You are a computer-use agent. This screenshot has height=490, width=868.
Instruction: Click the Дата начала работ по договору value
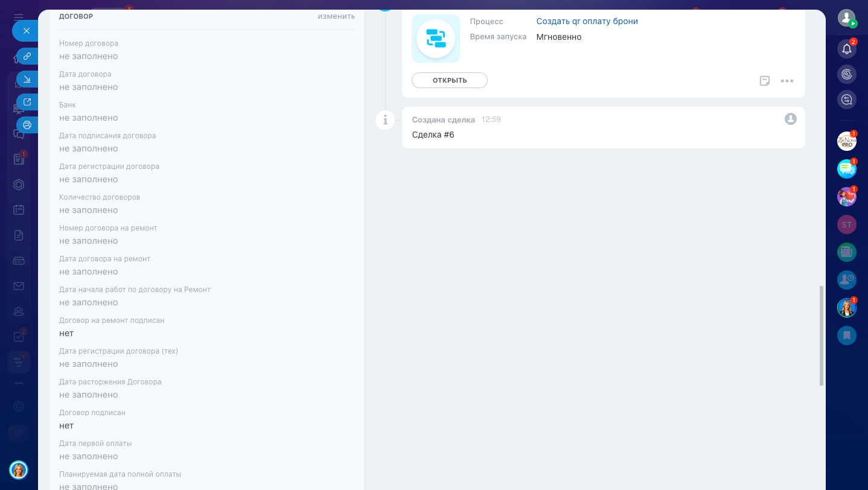[x=89, y=302]
